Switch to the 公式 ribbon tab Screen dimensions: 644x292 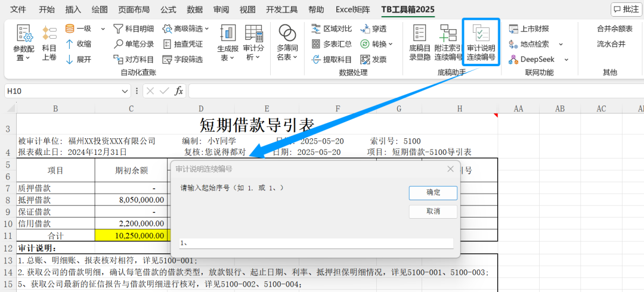(168, 10)
